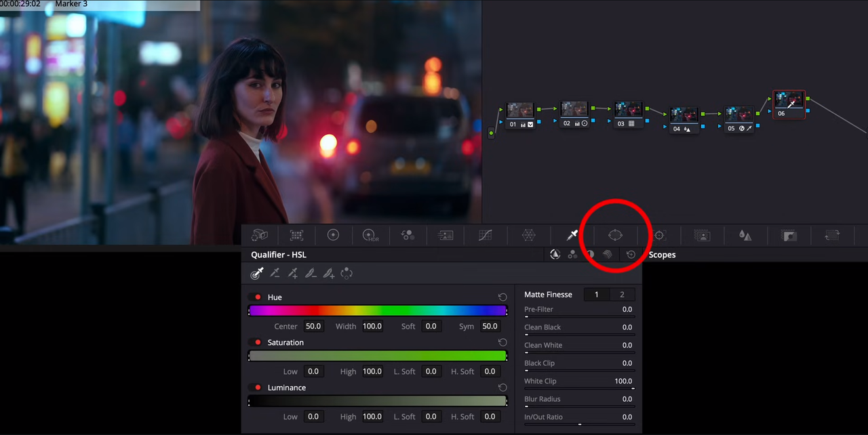Open the HDR color wheels palette
This screenshot has width=868, height=435.
pyautogui.click(x=370, y=235)
